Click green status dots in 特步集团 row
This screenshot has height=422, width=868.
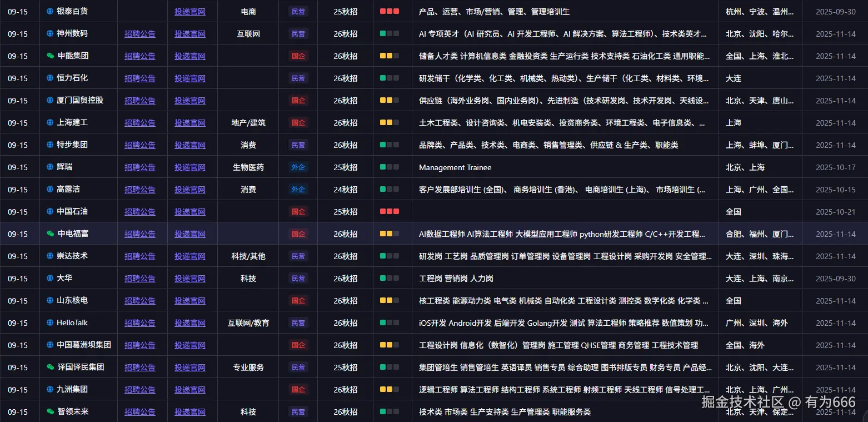point(390,145)
